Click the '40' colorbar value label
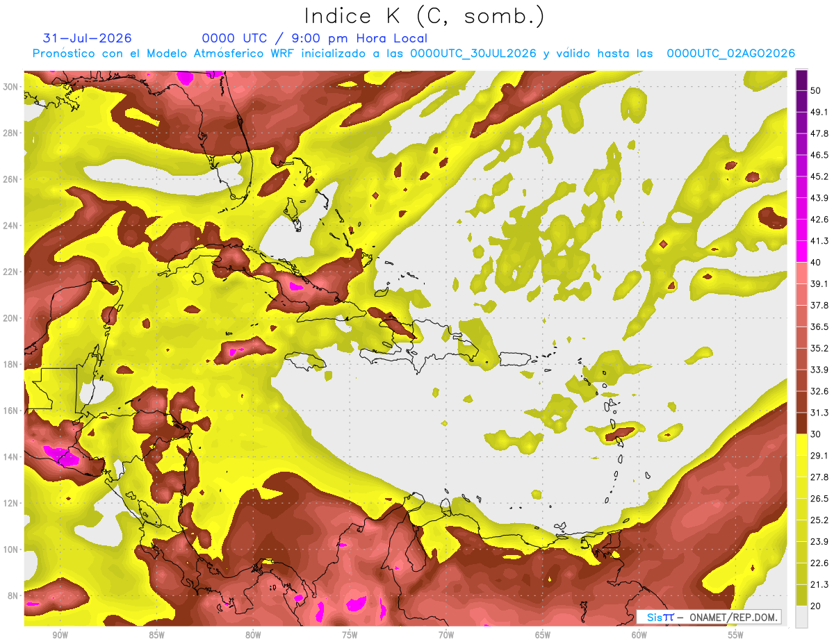This screenshot has width=834, height=644. point(817,263)
